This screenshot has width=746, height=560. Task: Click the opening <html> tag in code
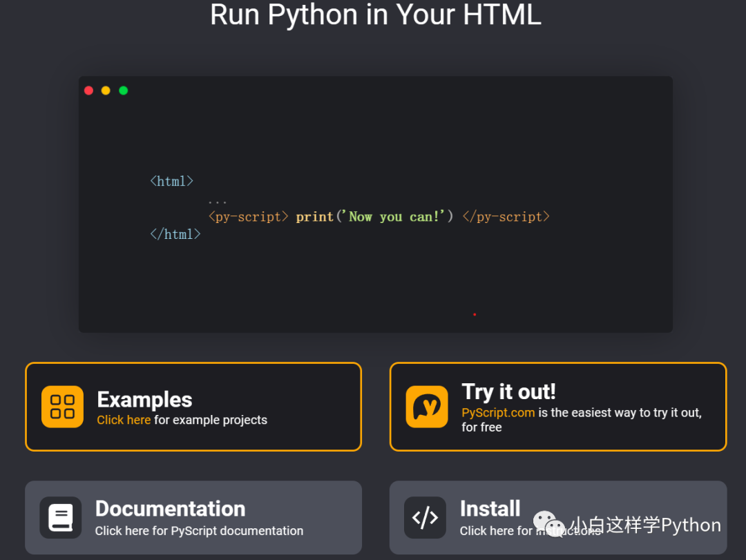pos(172,182)
